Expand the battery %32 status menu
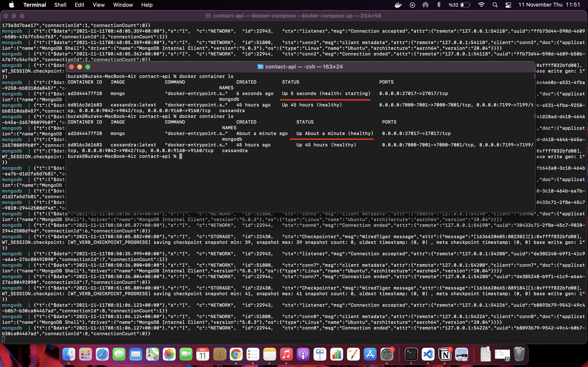The width and height of the screenshot is (588, 367). (459, 5)
